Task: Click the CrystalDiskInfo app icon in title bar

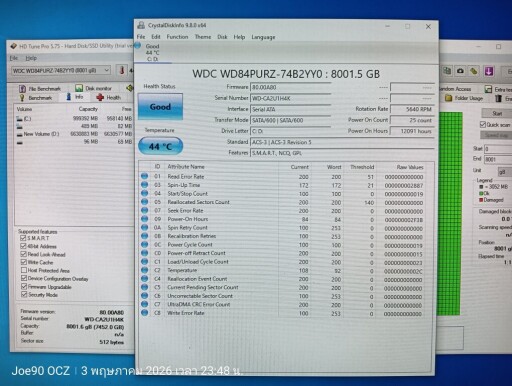Action: click(141, 25)
